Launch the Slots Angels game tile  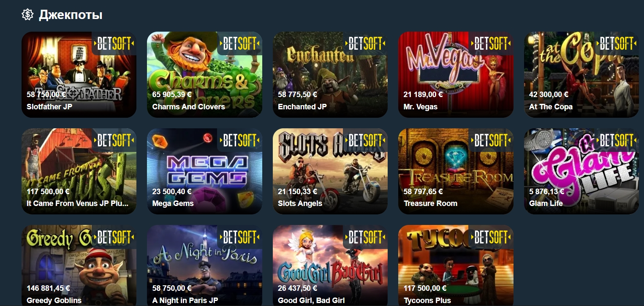point(330,171)
